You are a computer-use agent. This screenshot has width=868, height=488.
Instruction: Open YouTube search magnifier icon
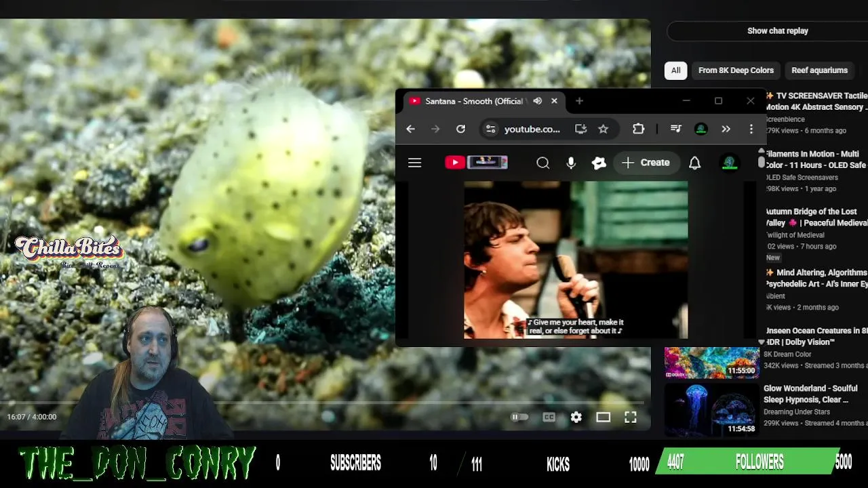[x=542, y=163]
